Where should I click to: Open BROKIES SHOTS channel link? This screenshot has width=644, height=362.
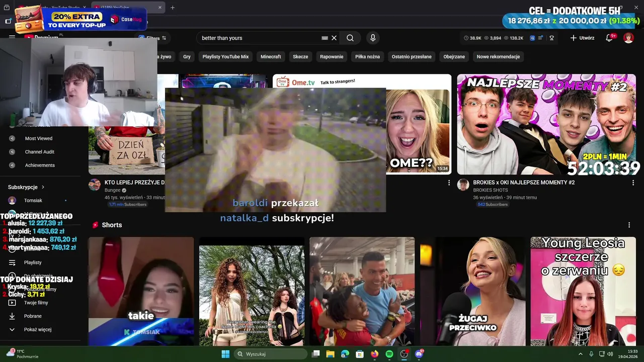coord(490,190)
